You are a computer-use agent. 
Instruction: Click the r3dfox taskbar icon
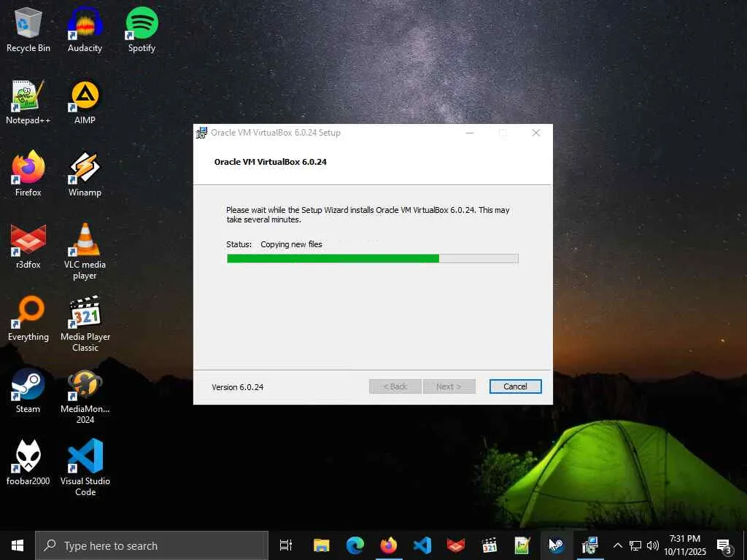click(x=455, y=545)
